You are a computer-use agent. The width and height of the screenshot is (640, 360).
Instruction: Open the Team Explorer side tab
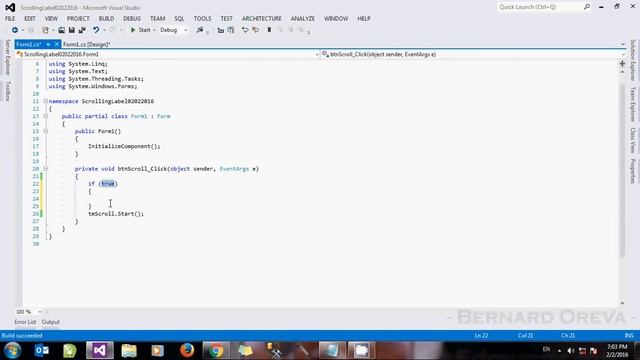pos(633,104)
